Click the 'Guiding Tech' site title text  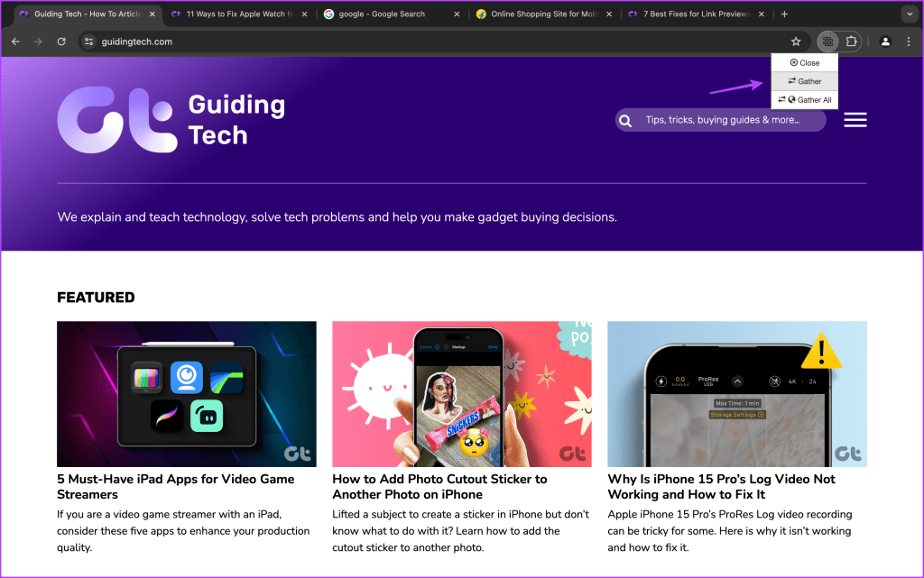pos(237,120)
